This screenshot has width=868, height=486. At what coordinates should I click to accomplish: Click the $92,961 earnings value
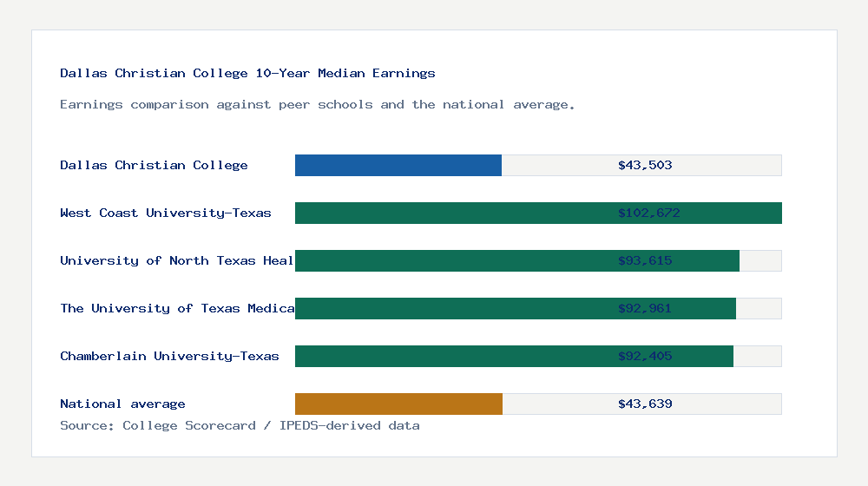(645, 308)
